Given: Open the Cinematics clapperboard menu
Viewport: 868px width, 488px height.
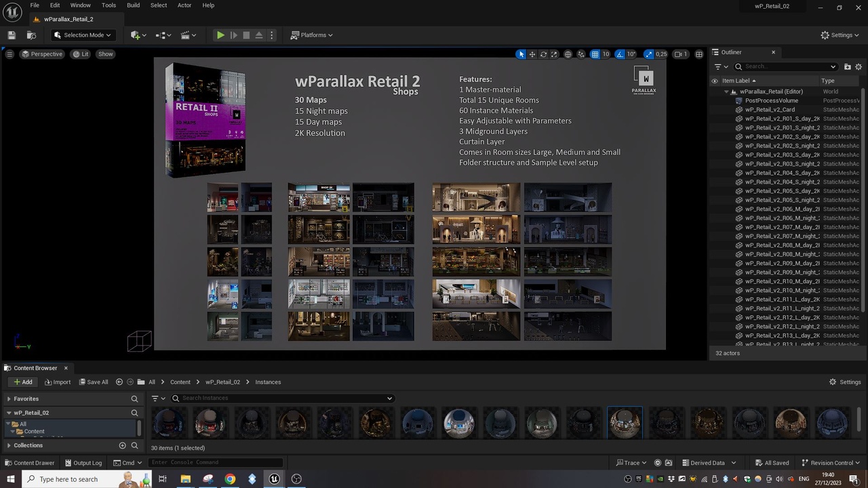Looking at the screenshot, I should (x=189, y=35).
